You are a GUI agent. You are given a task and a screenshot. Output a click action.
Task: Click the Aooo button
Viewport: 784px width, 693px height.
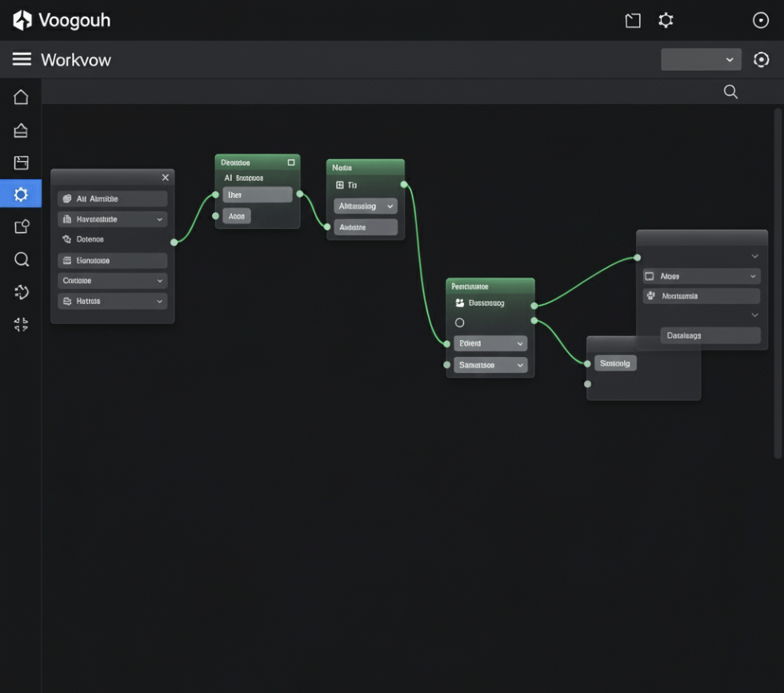tap(237, 217)
